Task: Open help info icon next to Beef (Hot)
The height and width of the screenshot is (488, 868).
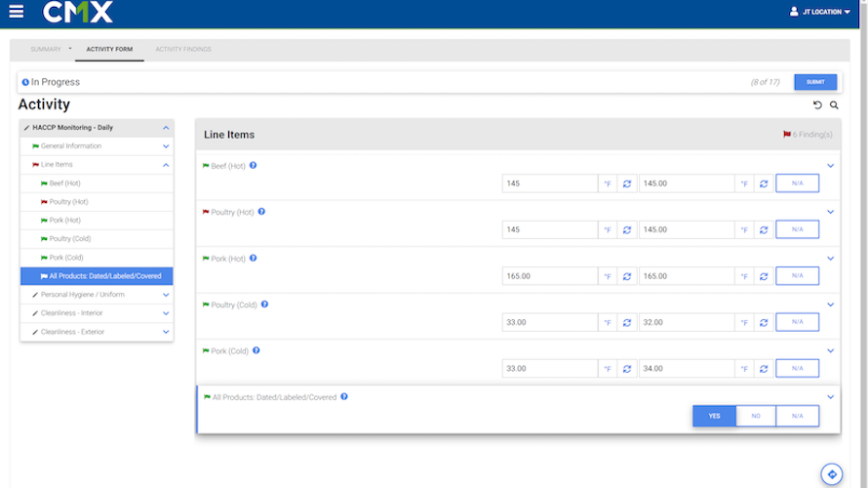Action: (x=254, y=166)
